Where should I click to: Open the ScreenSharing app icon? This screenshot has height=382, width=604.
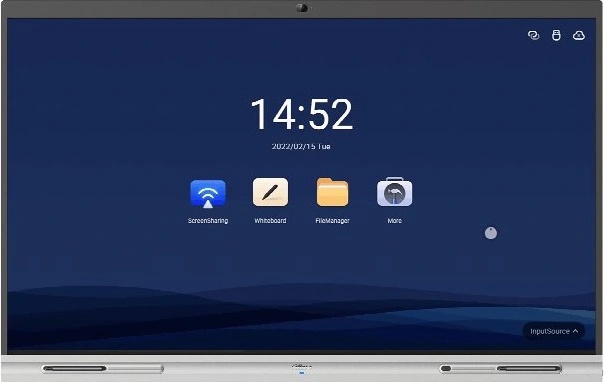click(208, 194)
